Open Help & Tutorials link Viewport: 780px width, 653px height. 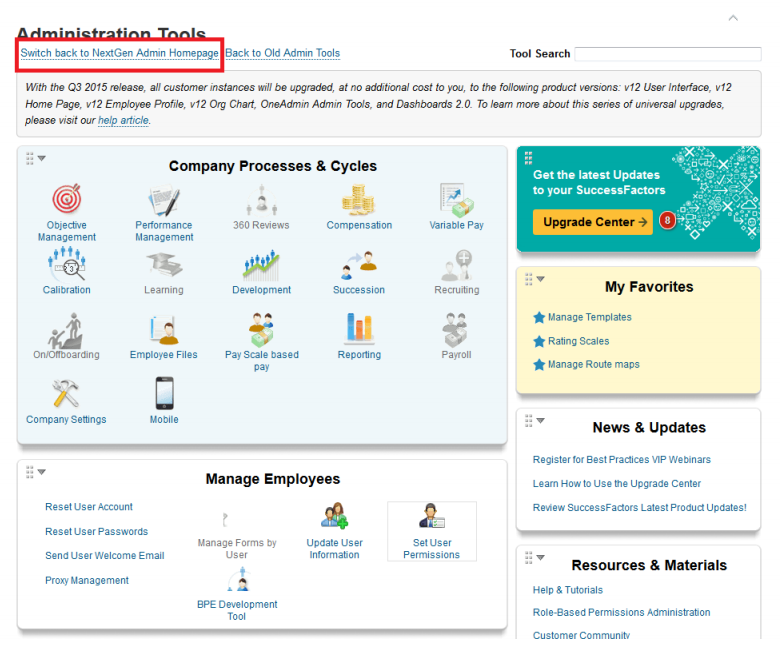[568, 590]
